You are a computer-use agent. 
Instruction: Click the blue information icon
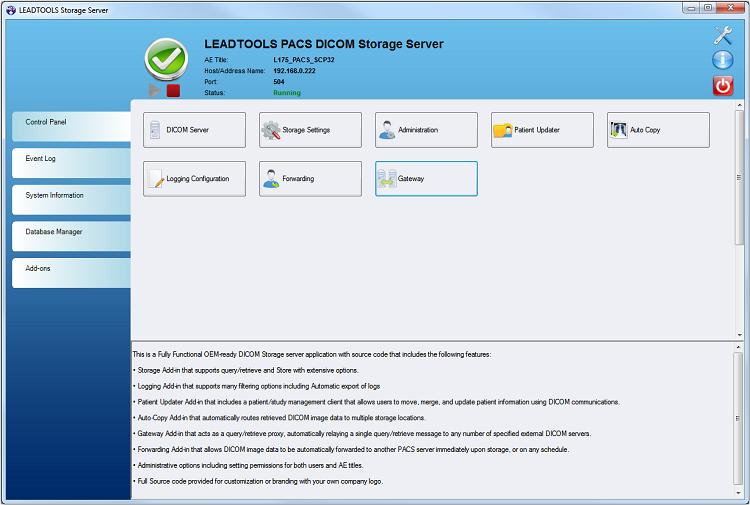click(x=723, y=61)
